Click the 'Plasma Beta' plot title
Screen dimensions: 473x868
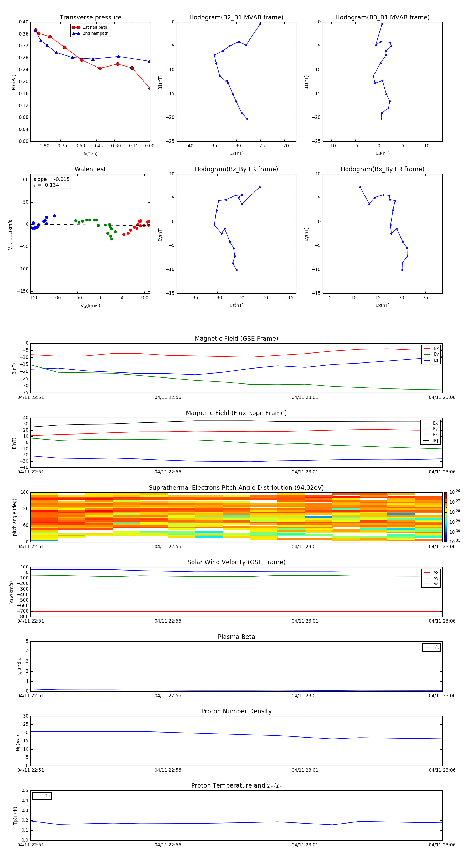point(236,637)
